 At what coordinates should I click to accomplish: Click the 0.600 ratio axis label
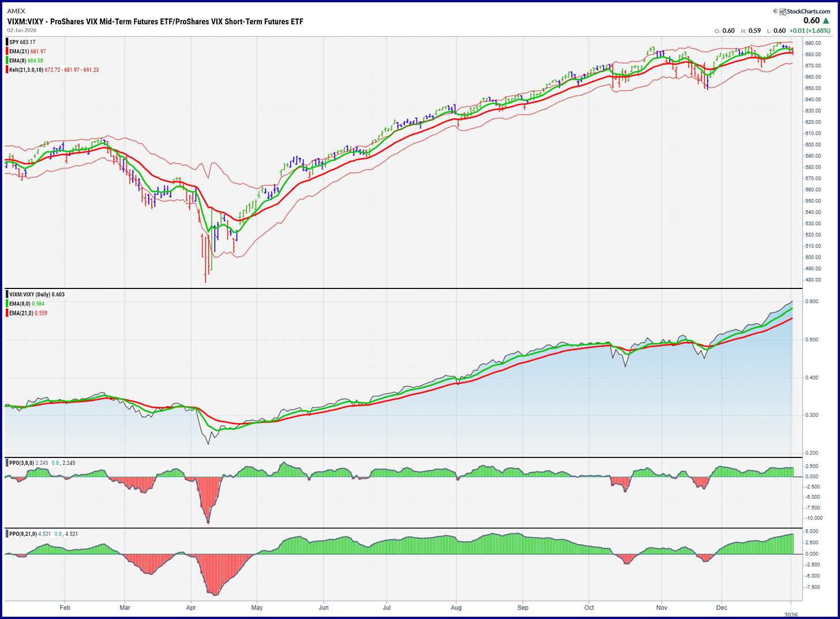point(812,302)
